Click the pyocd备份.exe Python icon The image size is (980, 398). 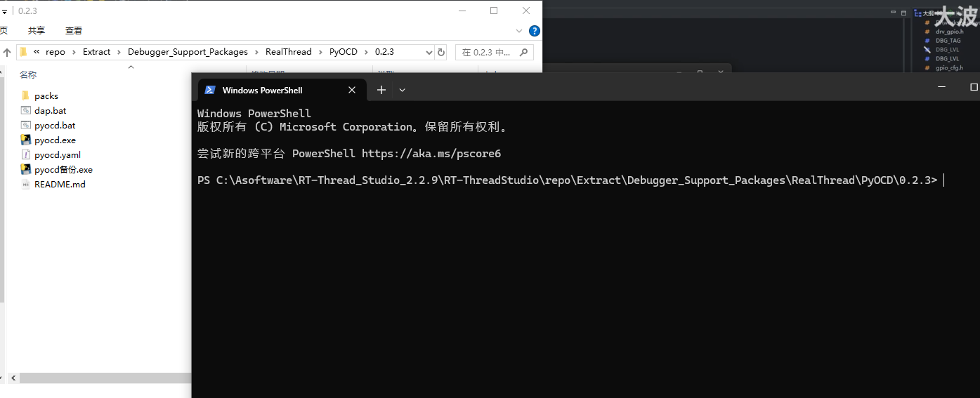pos(25,169)
